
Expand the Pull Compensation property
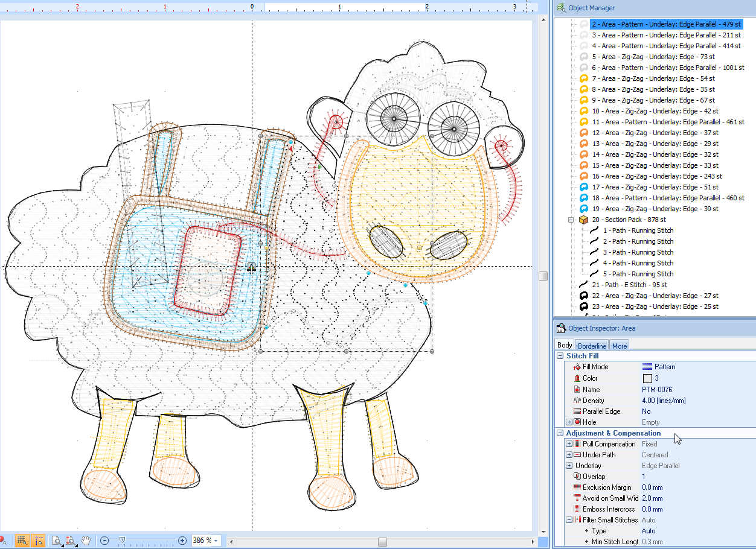click(x=568, y=443)
